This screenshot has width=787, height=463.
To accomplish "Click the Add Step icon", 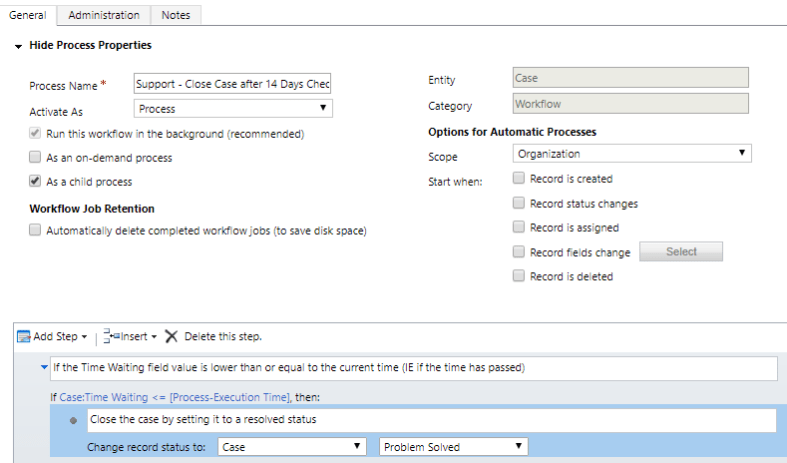I will pos(23,337).
